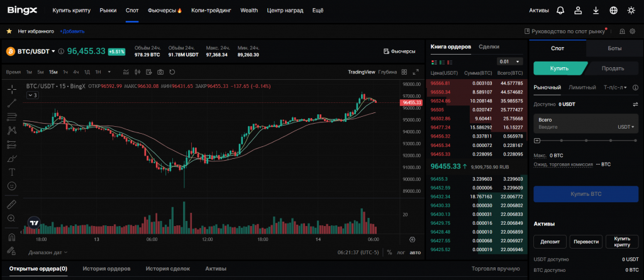Open the time axis settings gear icon
The height and width of the screenshot is (280, 644).
[413, 239]
